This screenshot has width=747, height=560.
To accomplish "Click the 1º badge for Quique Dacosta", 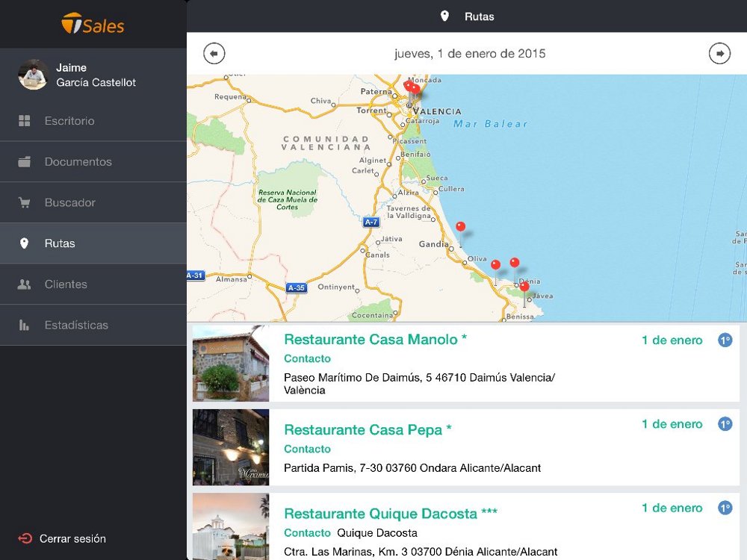I will click(x=725, y=508).
